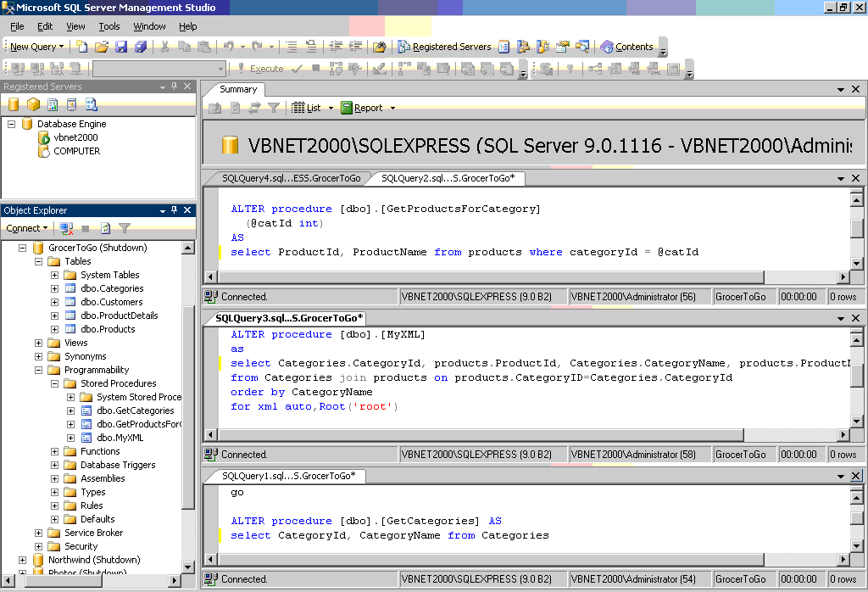Click Object Explorer vertical scrollbar down arrow

(x=187, y=567)
